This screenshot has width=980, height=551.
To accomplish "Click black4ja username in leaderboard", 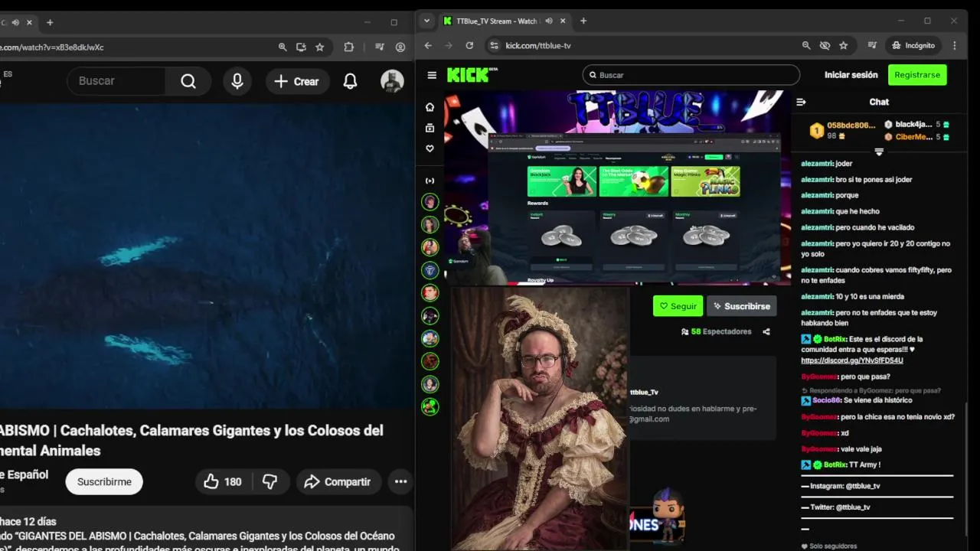I will click(x=913, y=124).
